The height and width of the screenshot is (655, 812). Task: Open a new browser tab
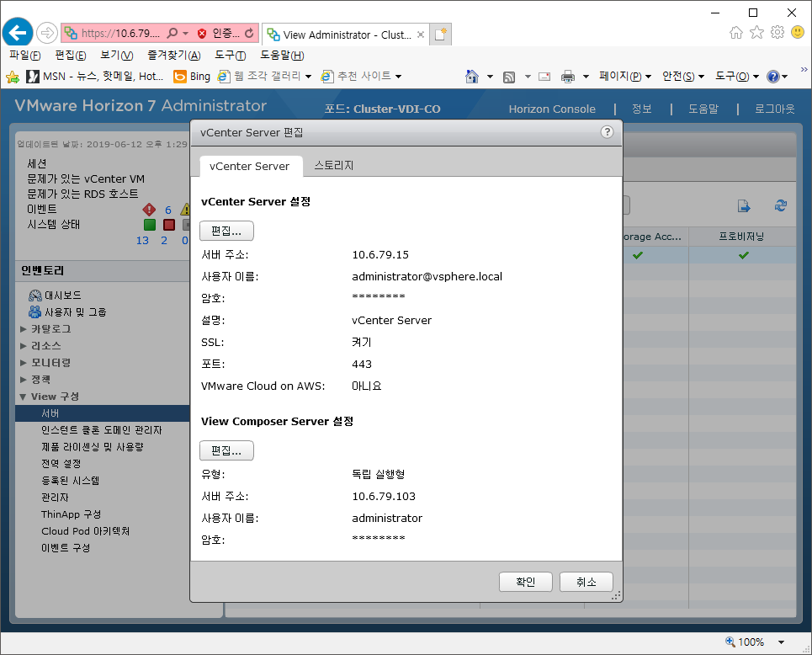(x=441, y=35)
